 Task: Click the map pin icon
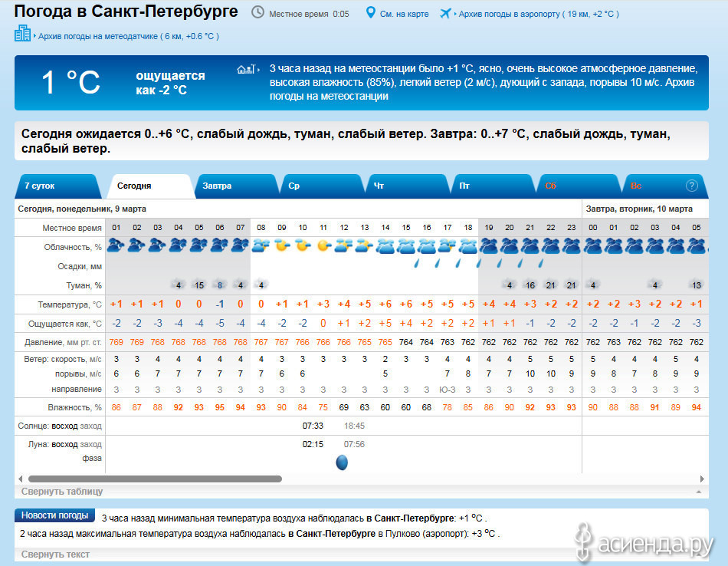pyautogui.click(x=371, y=13)
